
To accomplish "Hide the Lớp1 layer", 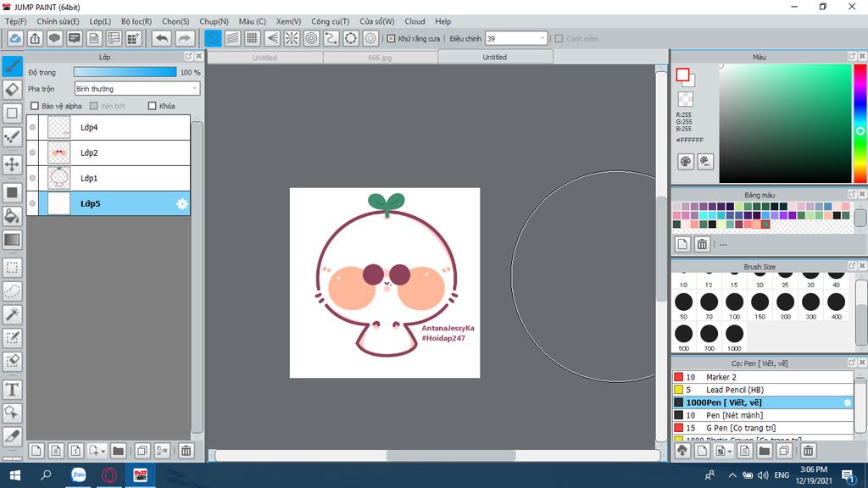I will pos(33,178).
